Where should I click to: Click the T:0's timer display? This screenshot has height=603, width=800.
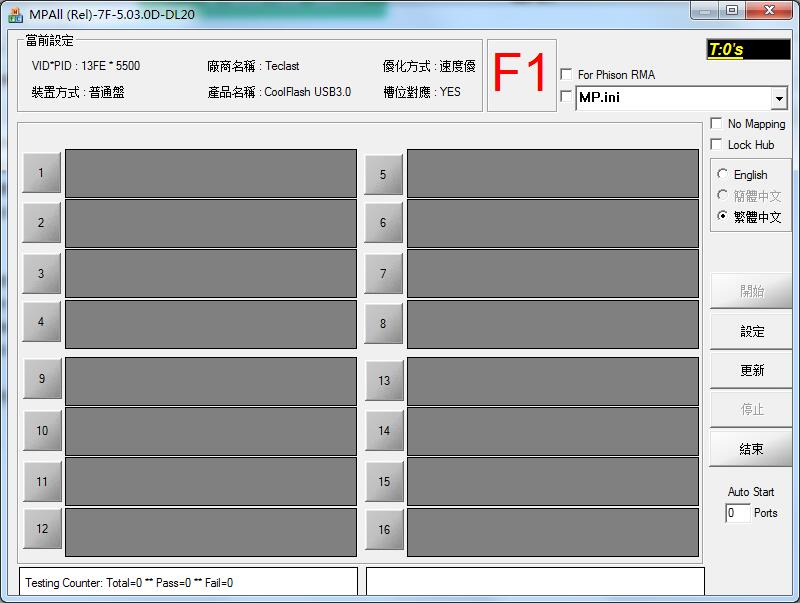[x=746, y=49]
